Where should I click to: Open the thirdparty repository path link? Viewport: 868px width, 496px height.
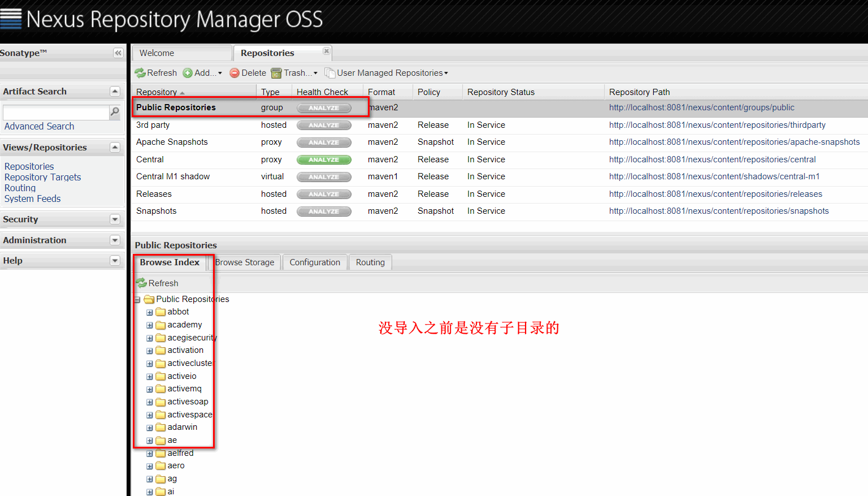click(x=717, y=125)
